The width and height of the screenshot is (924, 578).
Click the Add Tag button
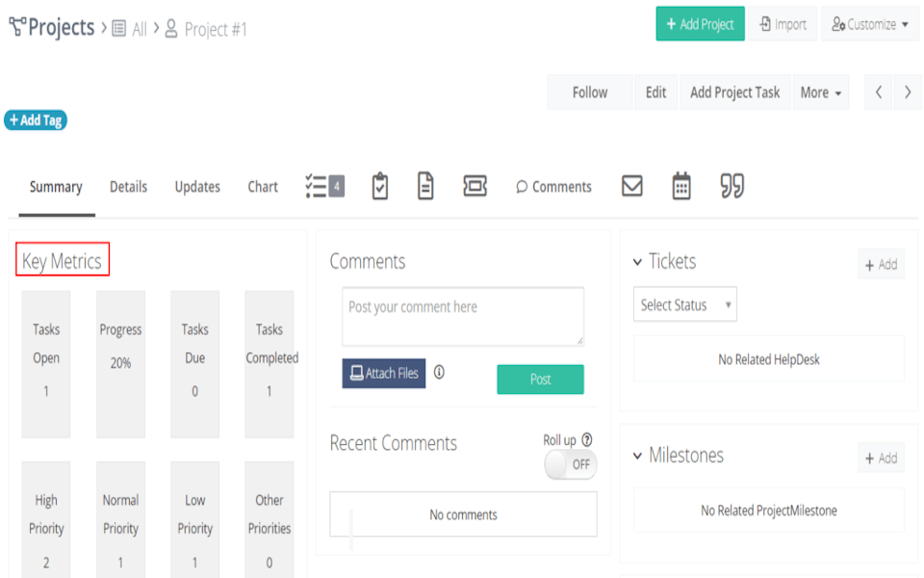click(36, 120)
